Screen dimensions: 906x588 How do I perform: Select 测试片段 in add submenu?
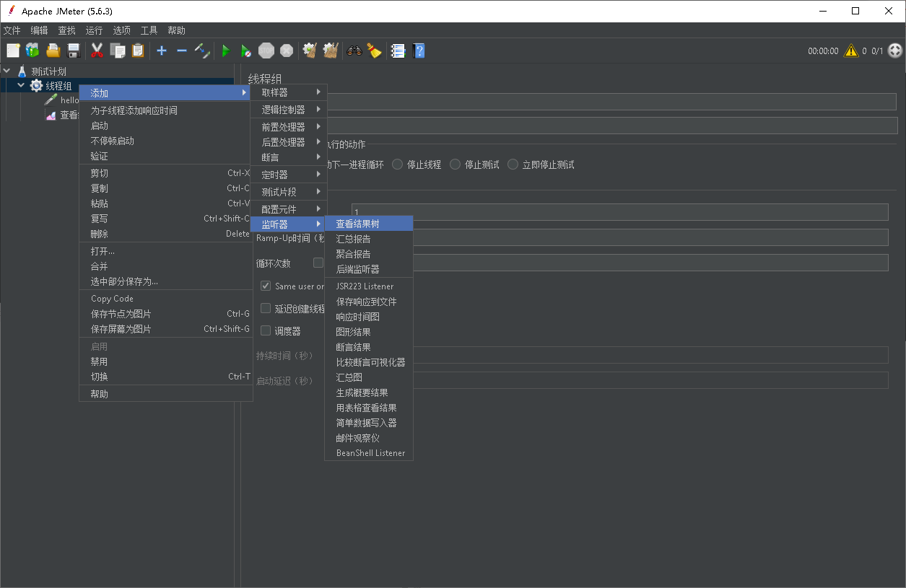pyautogui.click(x=289, y=192)
